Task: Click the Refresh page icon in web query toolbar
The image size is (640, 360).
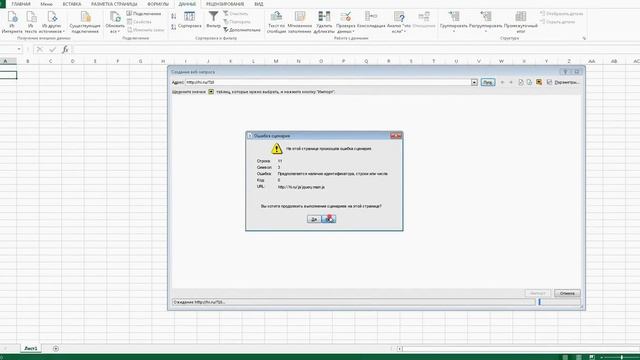Action: 529,82
